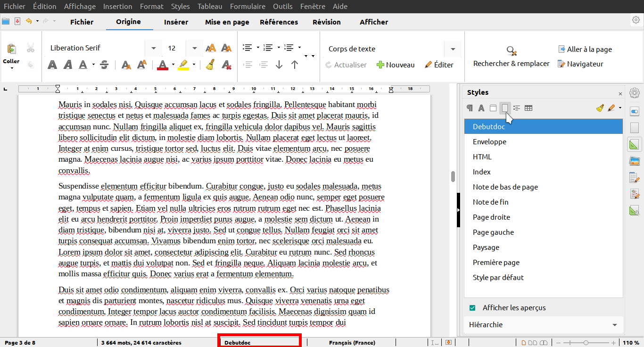The width and height of the screenshot is (644, 347).
Task: Switch to Frame Styles view
Action: 493,107
